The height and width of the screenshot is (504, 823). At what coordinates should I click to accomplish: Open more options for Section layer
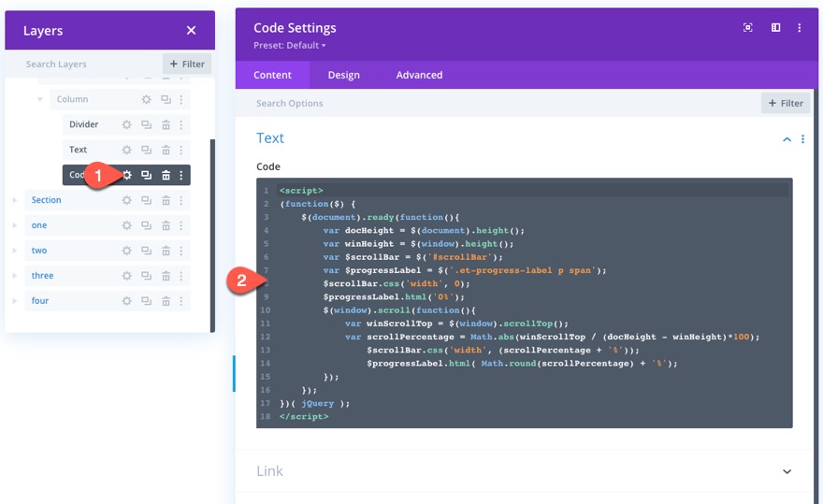(181, 200)
